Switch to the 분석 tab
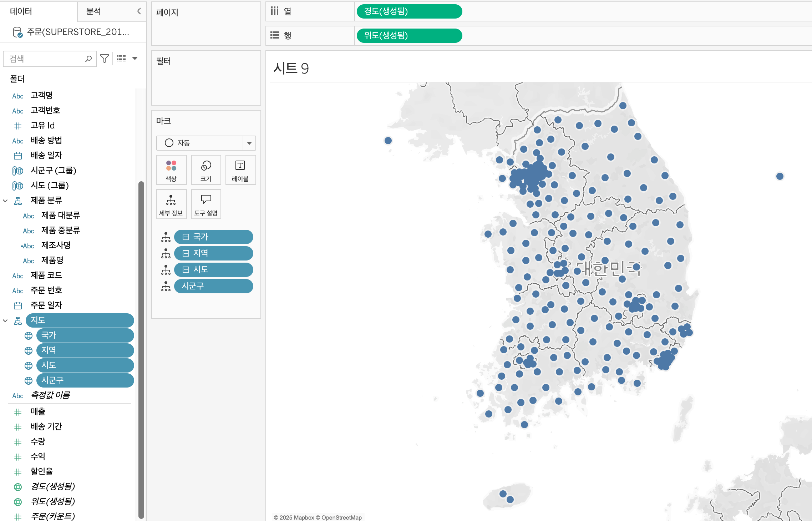812x521 pixels. pos(94,11)
